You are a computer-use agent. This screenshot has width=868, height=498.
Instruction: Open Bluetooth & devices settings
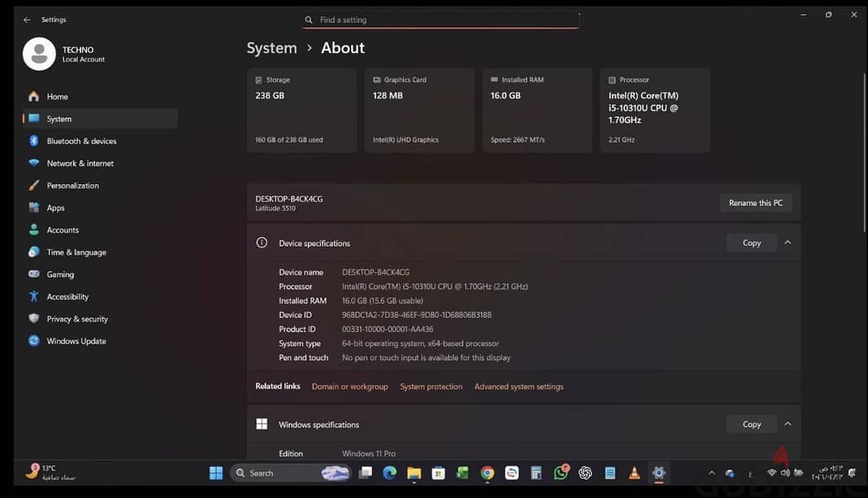click(100, 141)
